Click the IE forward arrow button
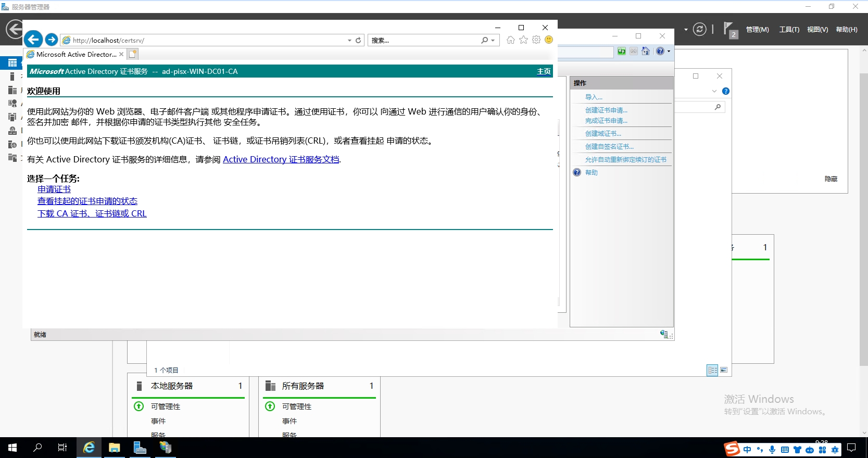Screen dimensions: 868x458 [51, 40]
